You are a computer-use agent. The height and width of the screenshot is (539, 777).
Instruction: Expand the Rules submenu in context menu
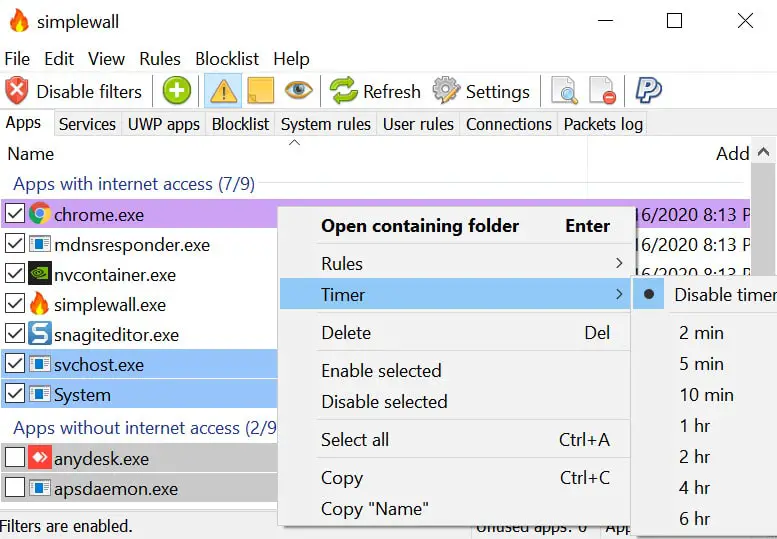[455, 264]
